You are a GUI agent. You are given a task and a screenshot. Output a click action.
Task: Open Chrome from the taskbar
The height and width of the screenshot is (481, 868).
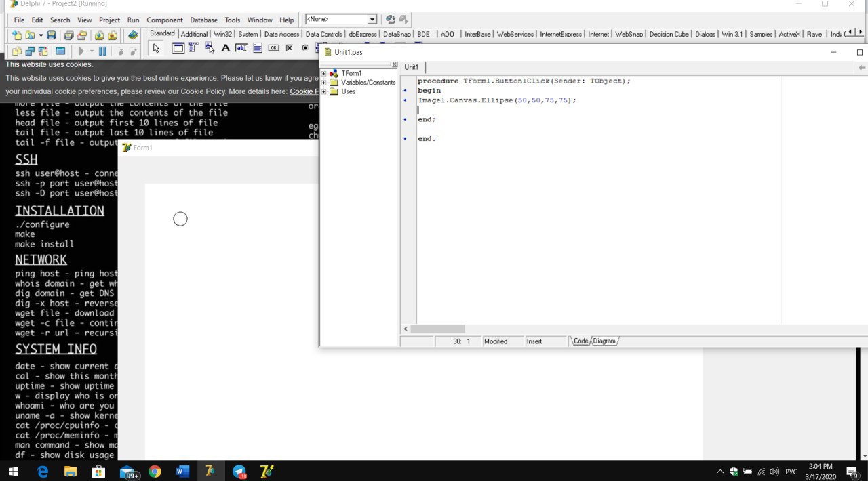155,471
